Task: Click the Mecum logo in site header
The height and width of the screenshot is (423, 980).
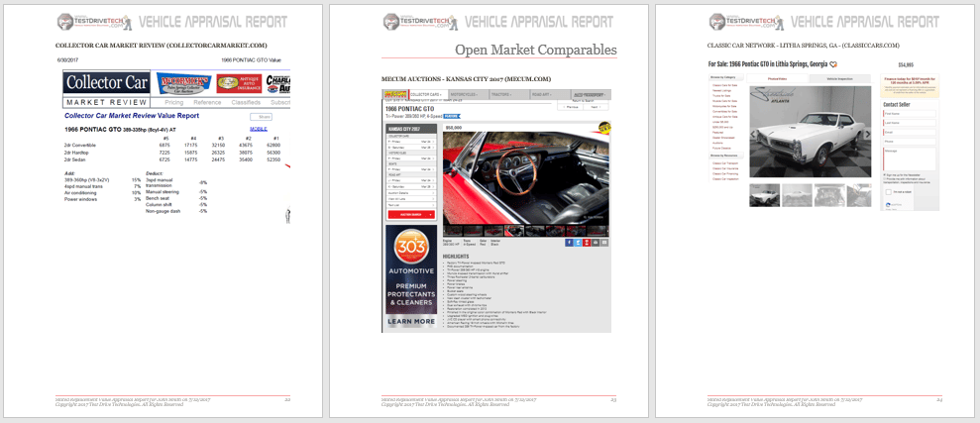Action: click(x=394, y=94)
